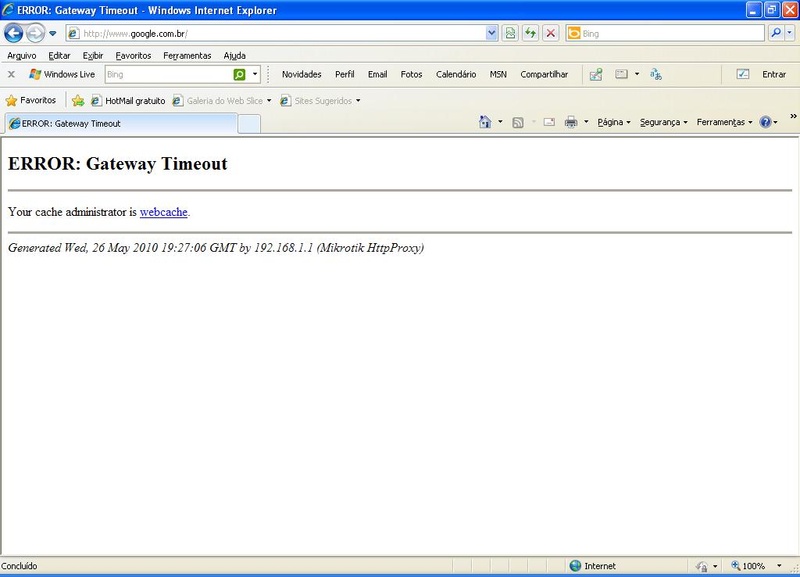Click the Compatibility View icon
The height and width of the screenshot is (577, 800).
[x=510, y=34]
